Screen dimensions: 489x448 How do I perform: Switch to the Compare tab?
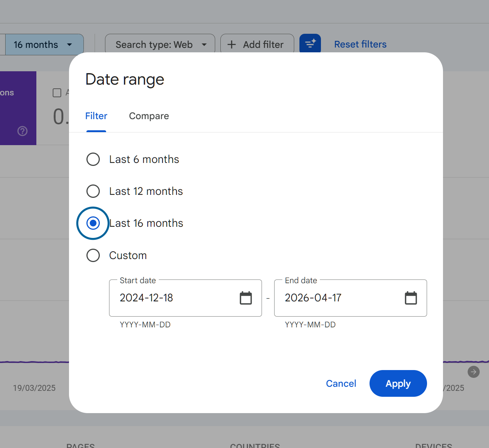tap(149, 116)
